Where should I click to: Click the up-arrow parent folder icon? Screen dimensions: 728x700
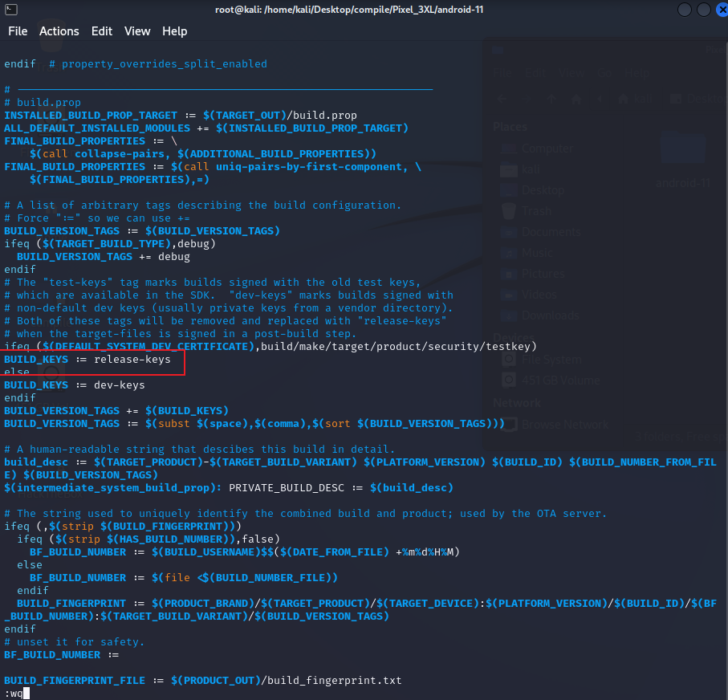[551, 99]
